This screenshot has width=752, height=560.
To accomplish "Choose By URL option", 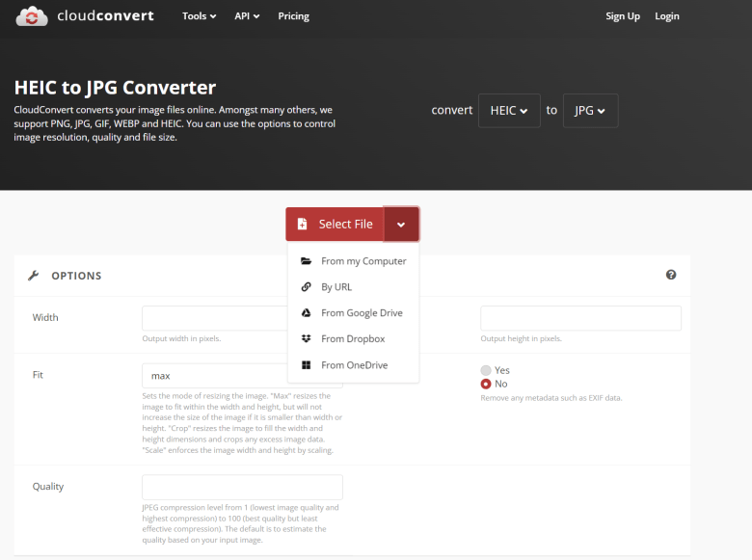I will [x=354, y=286].
